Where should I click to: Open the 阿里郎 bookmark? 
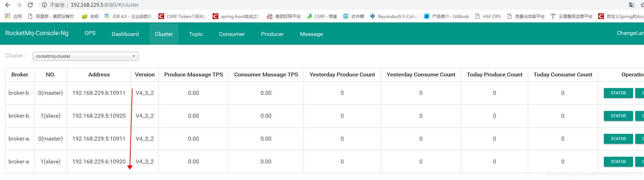tap(51, 16)
